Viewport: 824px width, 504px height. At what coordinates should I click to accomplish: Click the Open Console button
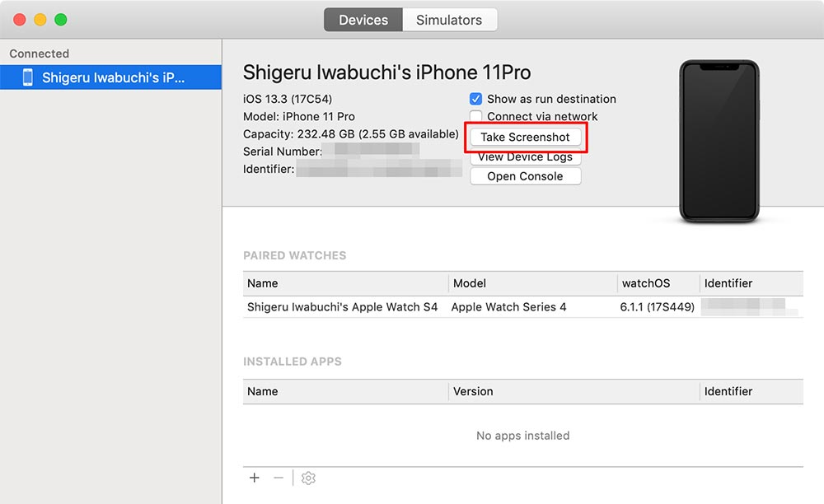tap(526, 176)
